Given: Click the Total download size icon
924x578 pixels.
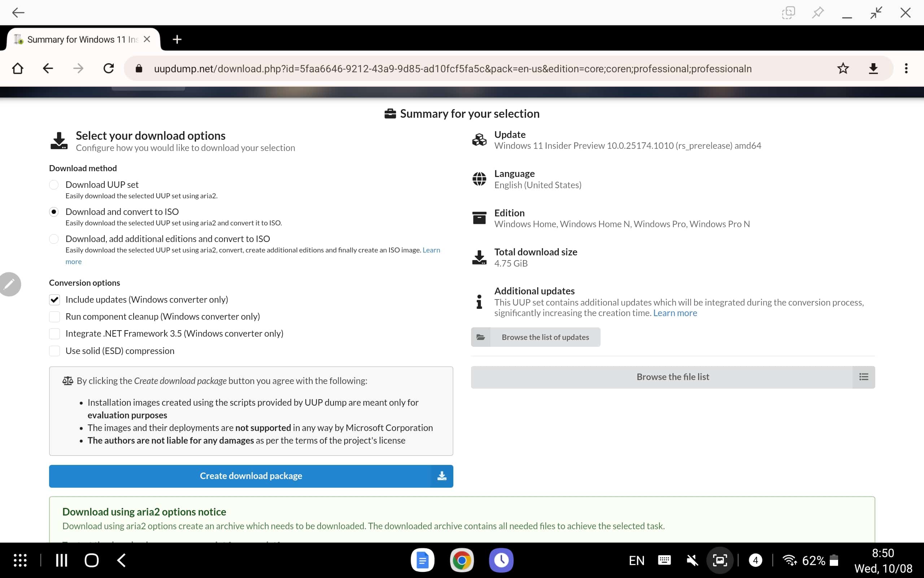Looking at the screenshot, I should (479, 257).
